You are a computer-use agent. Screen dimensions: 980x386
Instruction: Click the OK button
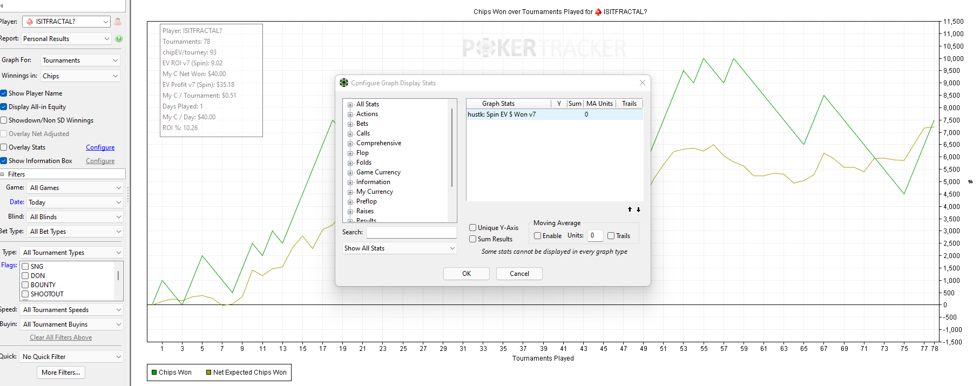click(467, 274)
